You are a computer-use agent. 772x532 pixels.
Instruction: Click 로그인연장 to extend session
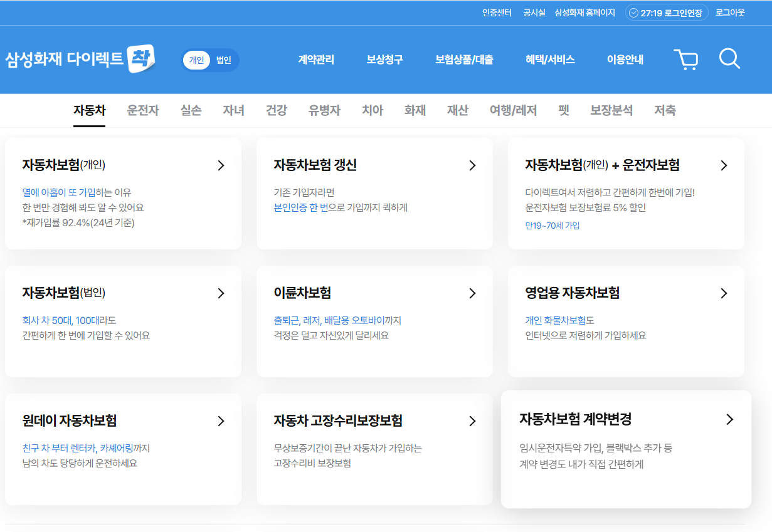(684, 13)
